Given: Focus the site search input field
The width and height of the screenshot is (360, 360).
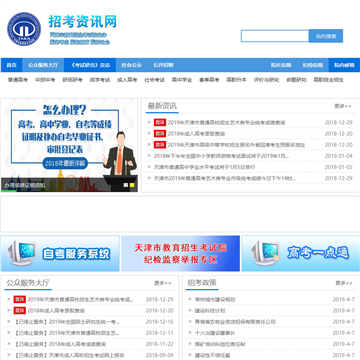Looking at the screenshot, I should (275, 36).
